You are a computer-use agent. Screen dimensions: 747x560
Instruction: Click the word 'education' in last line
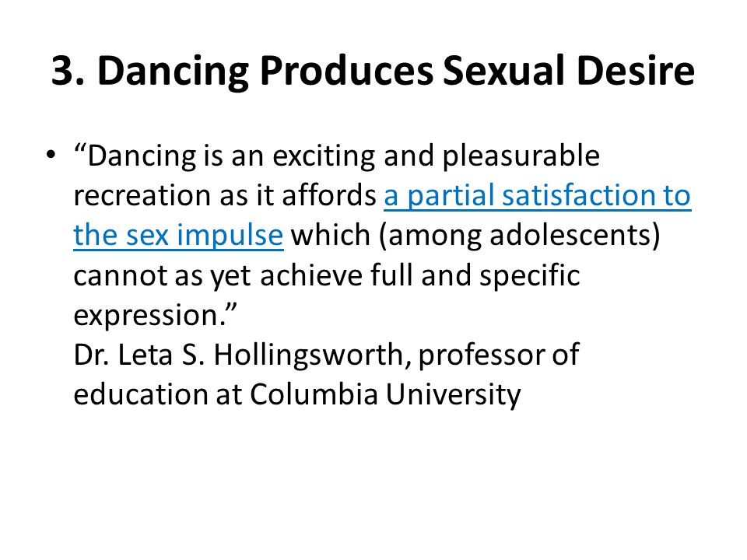[x=141, y=395]
